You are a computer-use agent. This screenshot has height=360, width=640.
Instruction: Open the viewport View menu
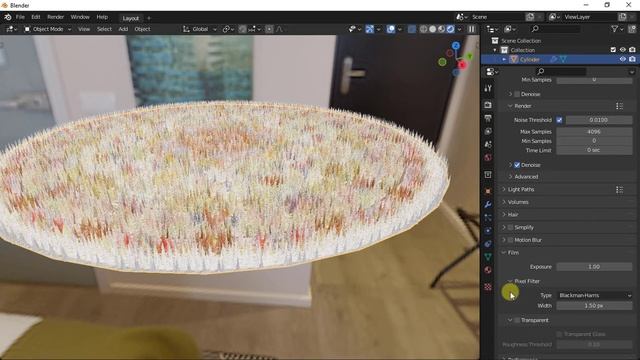coord(84,29)
